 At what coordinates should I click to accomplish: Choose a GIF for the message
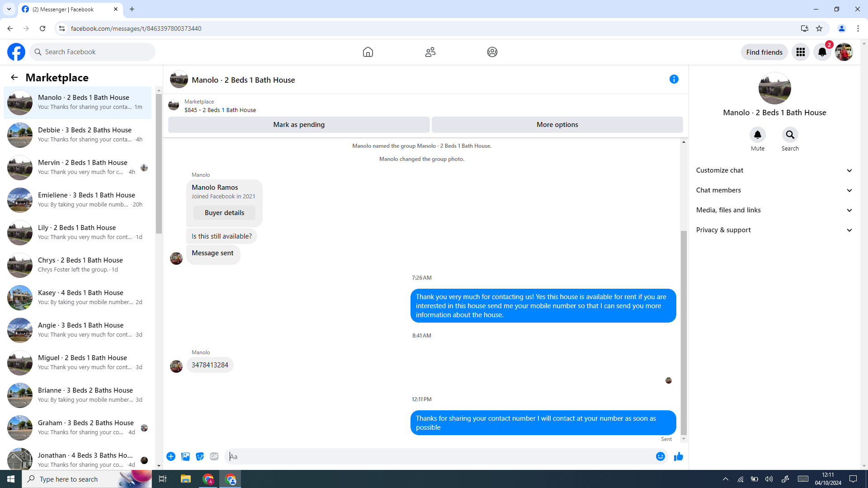pos(214,456)
